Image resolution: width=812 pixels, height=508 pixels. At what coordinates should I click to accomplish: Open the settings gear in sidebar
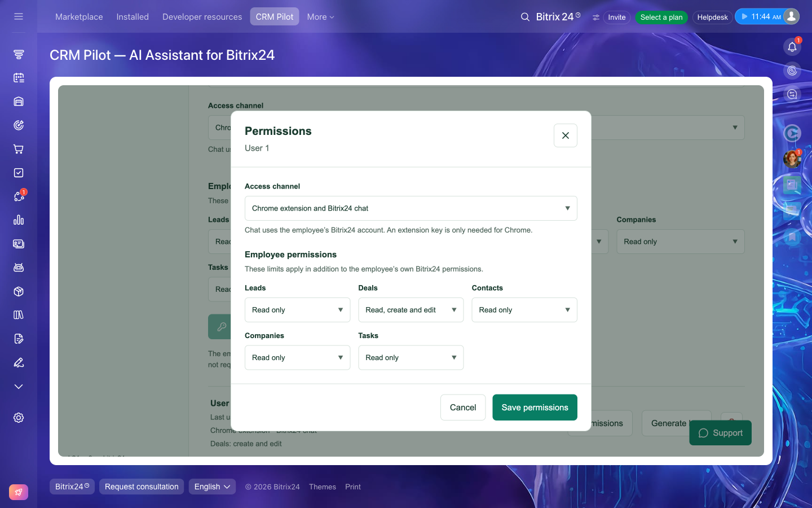19,418
